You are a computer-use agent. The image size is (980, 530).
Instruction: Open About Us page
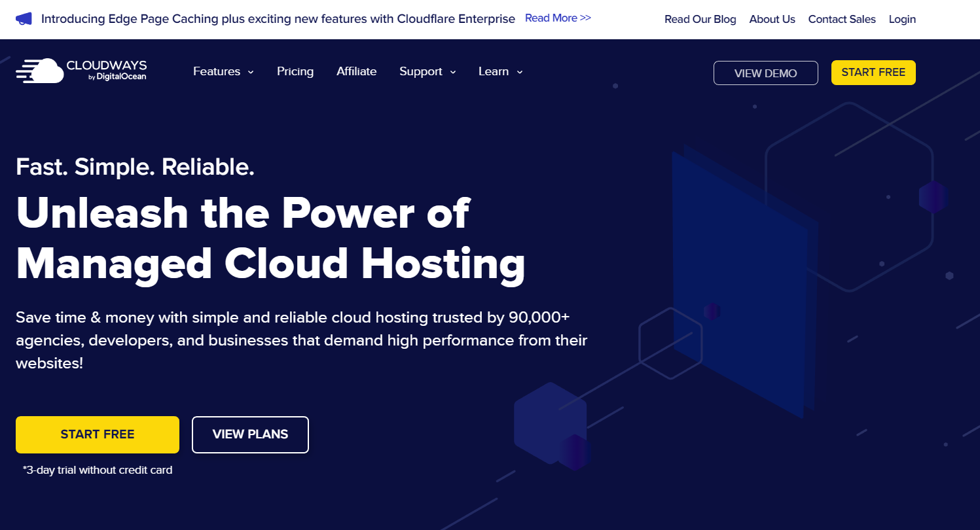pyautogui.click(x=772, y=20)
